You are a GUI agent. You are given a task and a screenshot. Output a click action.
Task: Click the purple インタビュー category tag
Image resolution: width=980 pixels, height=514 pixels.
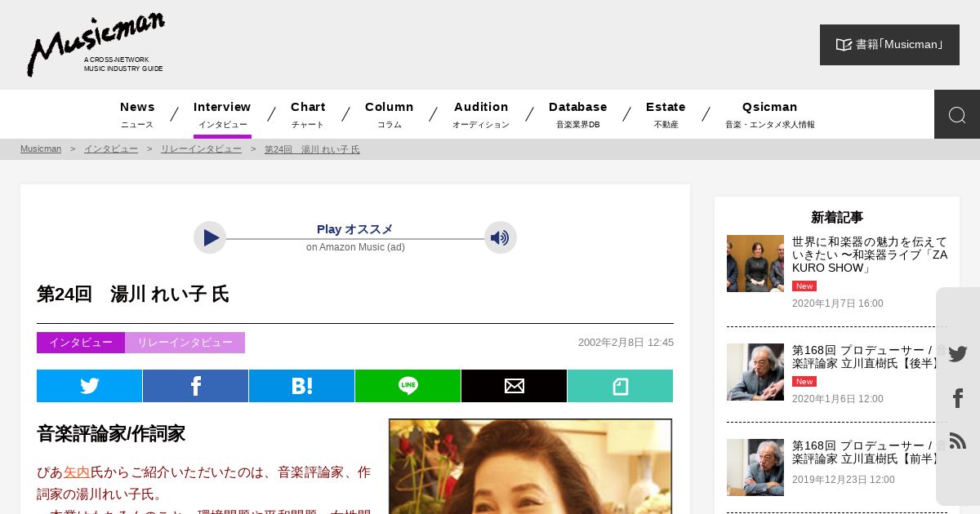[x=81, y=343]
